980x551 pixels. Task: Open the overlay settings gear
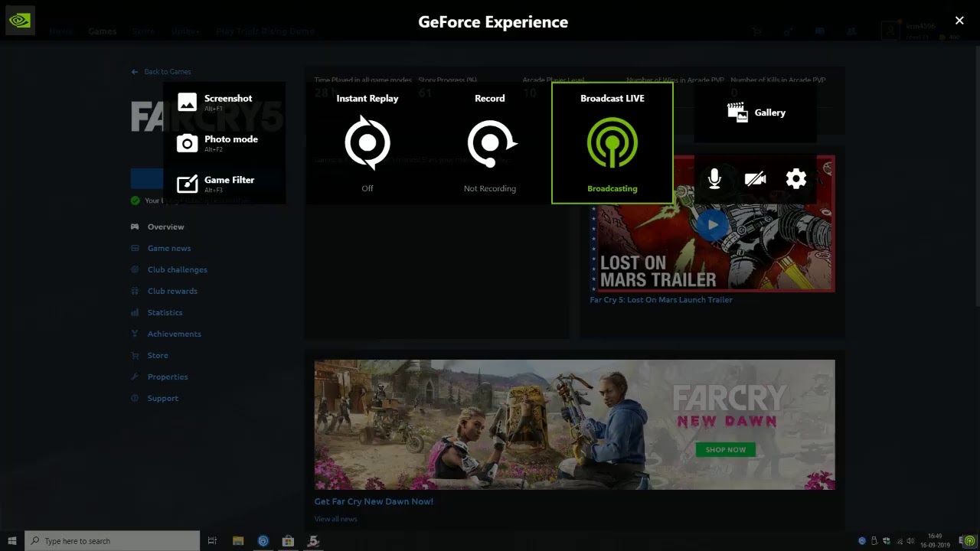[796, 179]
